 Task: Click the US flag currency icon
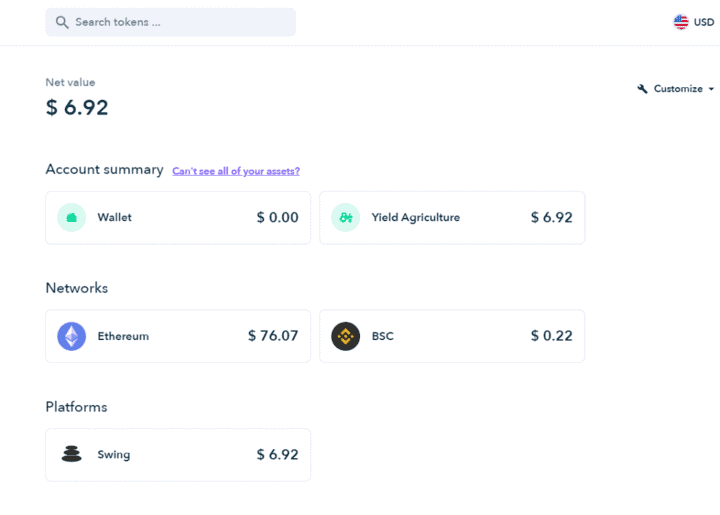[x=681, y=22]
